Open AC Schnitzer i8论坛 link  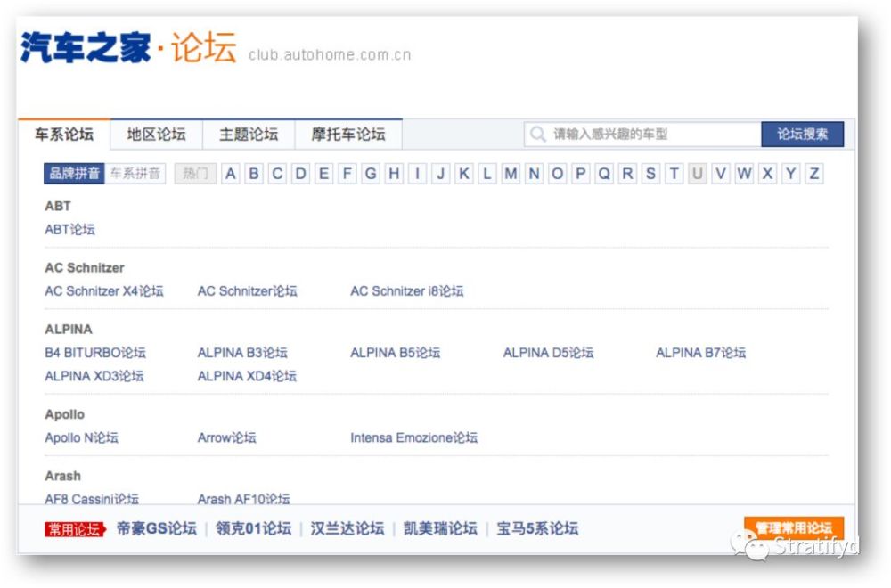407,290
